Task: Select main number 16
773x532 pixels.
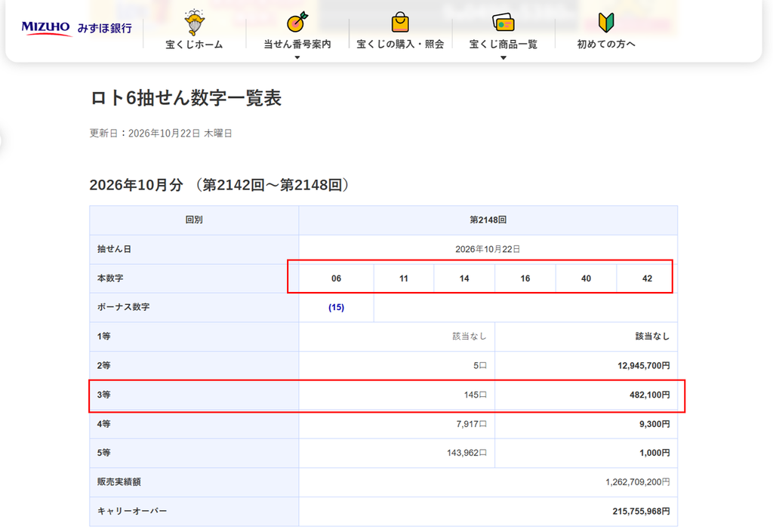Action: click(x=525, y=278)
